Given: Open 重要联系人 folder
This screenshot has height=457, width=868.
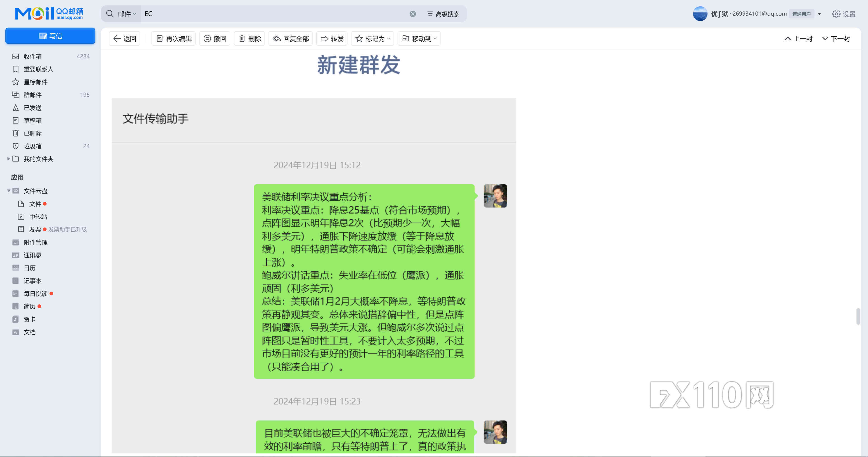Looking at the screenshot, I should (x=50, y=69).
